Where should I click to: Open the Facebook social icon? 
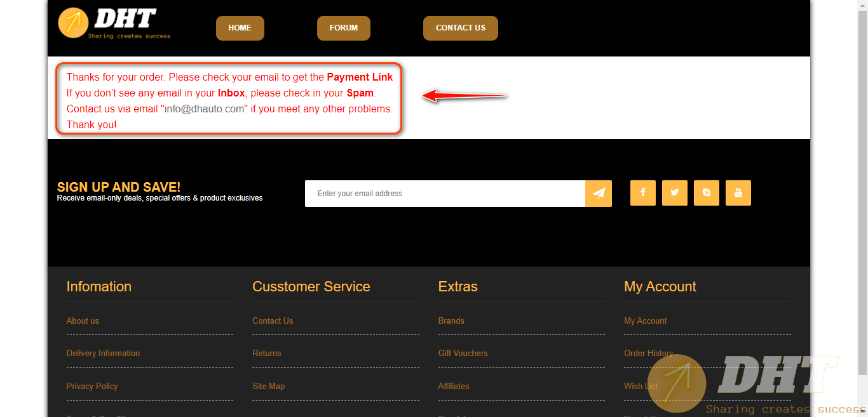pos(642,193)
